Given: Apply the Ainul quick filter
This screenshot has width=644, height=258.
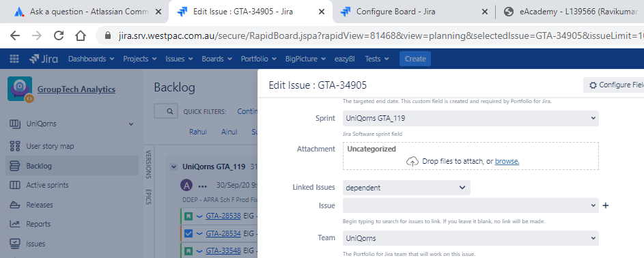Looking at the screenshot, I should tap(229, 132).
